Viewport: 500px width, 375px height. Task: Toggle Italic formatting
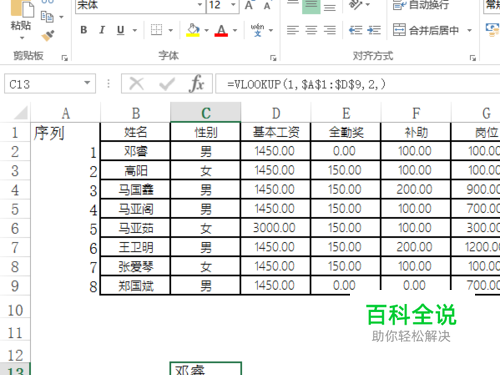pos(102,30)
